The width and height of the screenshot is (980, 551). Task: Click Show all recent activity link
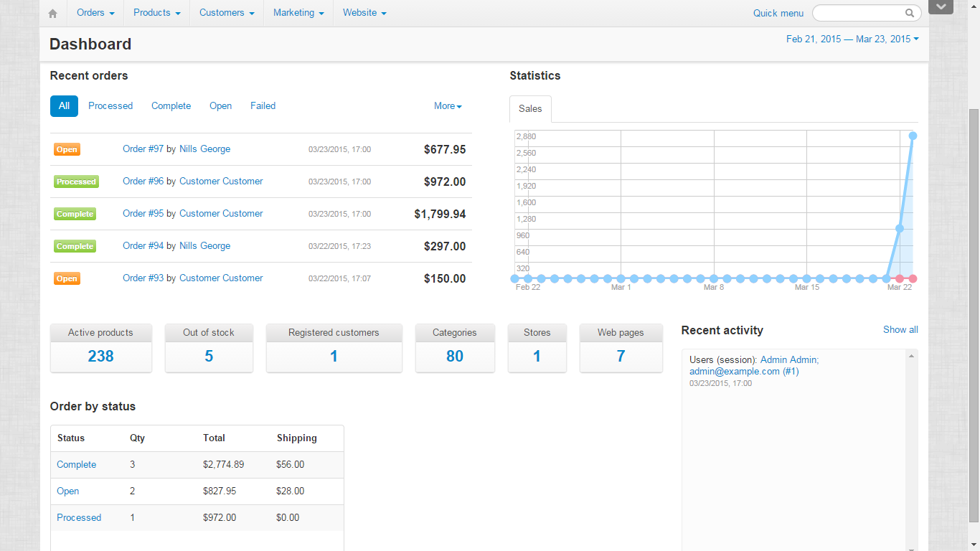point(900,330)
